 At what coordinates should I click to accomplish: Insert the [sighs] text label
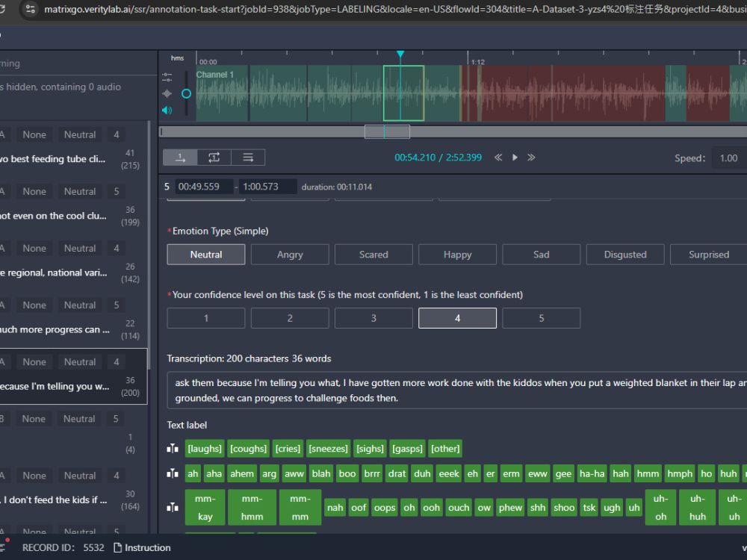coord(370,449)
